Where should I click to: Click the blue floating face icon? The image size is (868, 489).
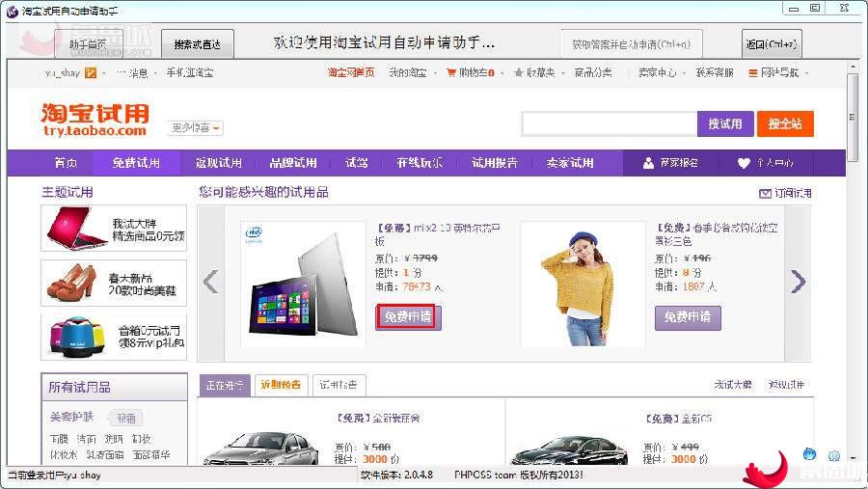click(x=809, y=454)
